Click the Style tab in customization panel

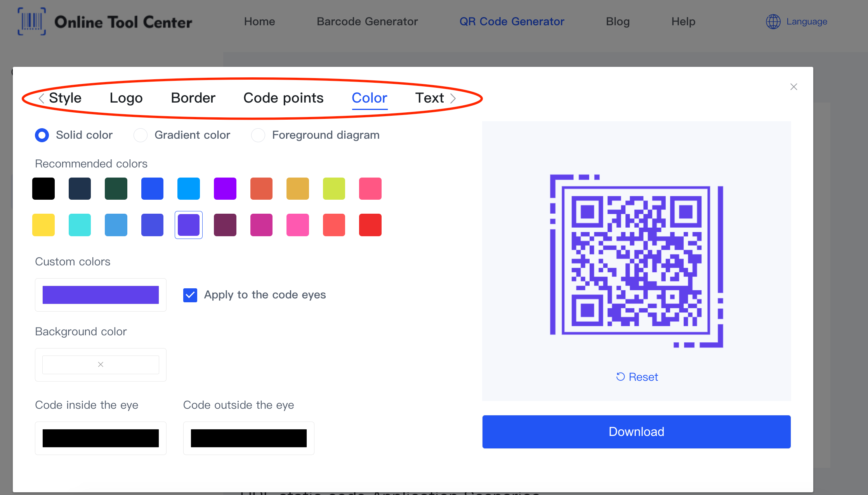pos(65,97)
